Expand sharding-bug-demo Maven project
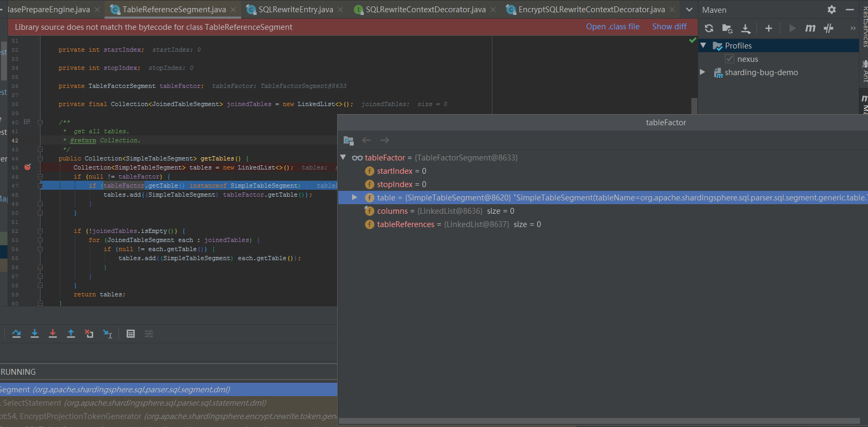Screen dimensions: 868x427 tap(703, 72)
